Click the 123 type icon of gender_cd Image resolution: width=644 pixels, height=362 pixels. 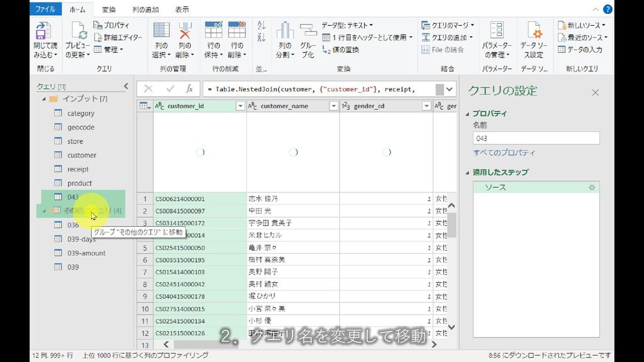[346, 106]
